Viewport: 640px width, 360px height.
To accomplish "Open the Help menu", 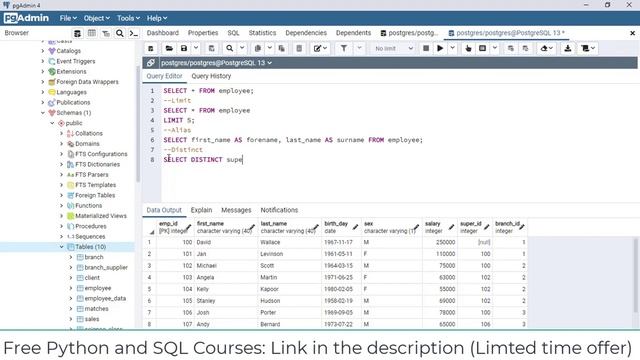I will pos(157,18).
